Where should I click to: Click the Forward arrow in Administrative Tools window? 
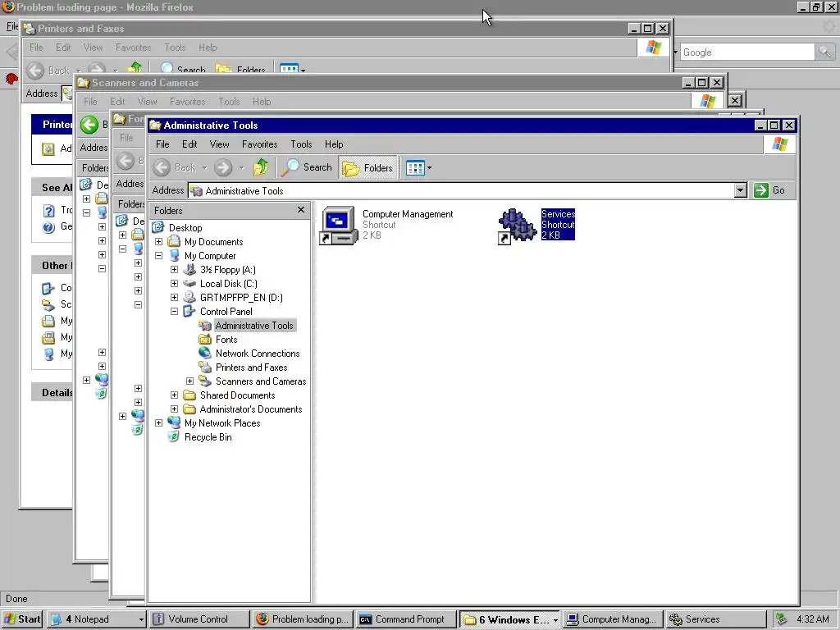(x=223, y=167)
